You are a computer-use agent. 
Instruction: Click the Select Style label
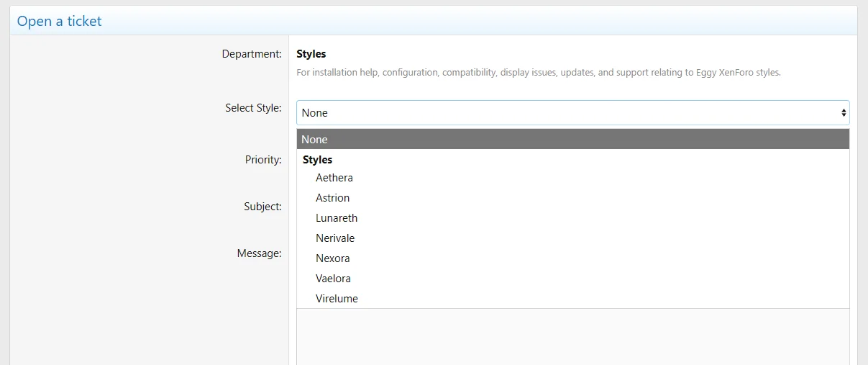[x=253, y=108]
